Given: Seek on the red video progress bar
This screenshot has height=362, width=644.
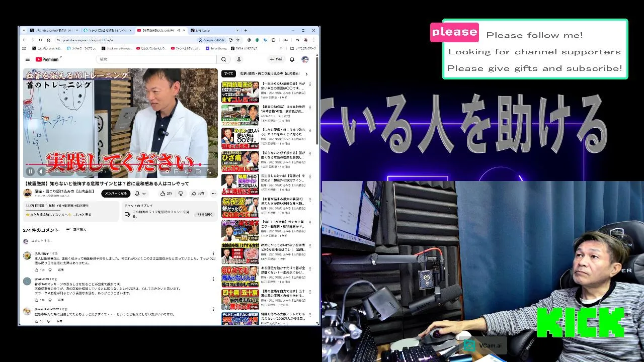Looking at the screenshot, I should point(120,164).
